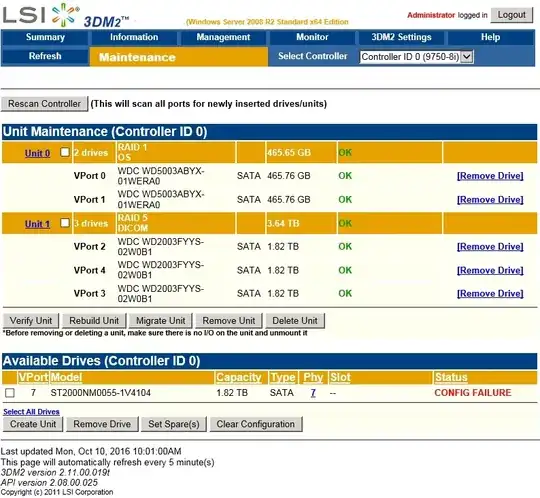The width and height of the screenshot is (540, 498).
Task: Click the Logout button
Action: click(x=511, y=15)
